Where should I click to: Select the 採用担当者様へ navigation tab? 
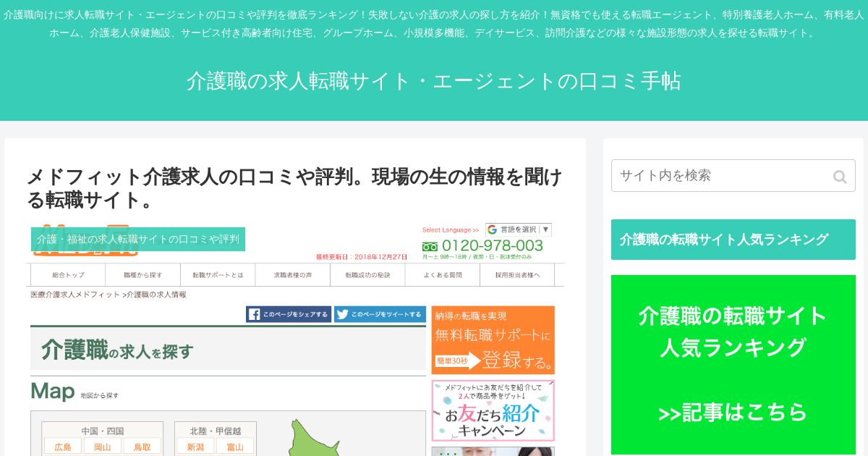coord(517,275)
